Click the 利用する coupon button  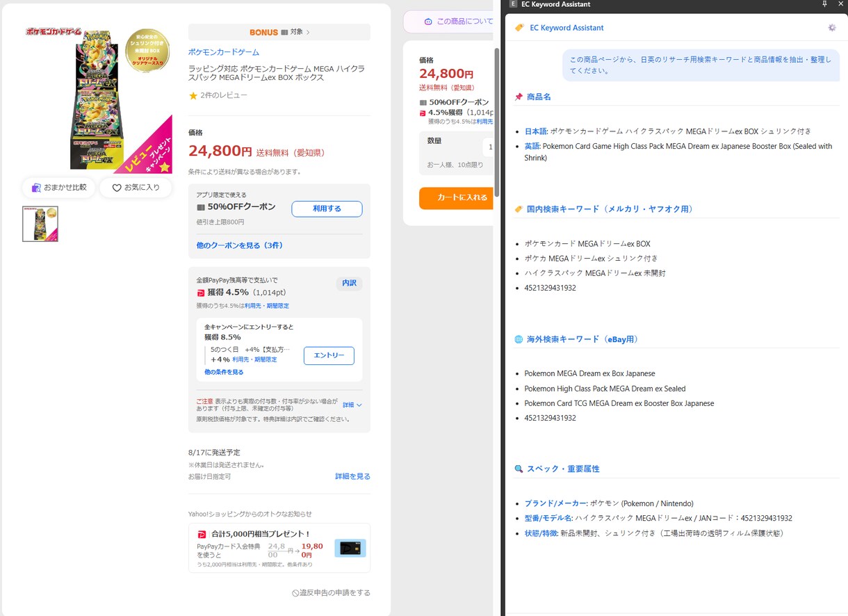[x=327, y=209]
